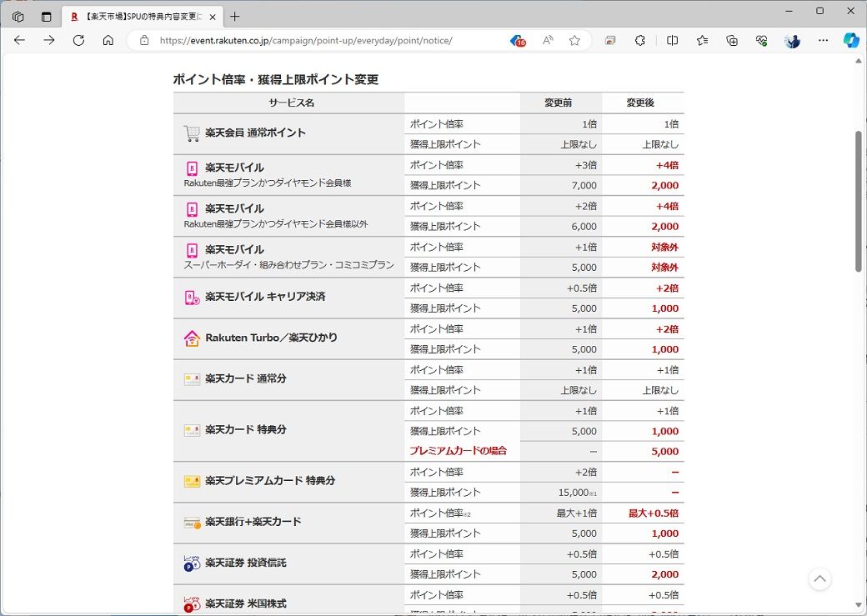Click the Home button
Image resolution: width=867 pixels, height=616 pixels.
pyautogui.click(x=108, y=39)
